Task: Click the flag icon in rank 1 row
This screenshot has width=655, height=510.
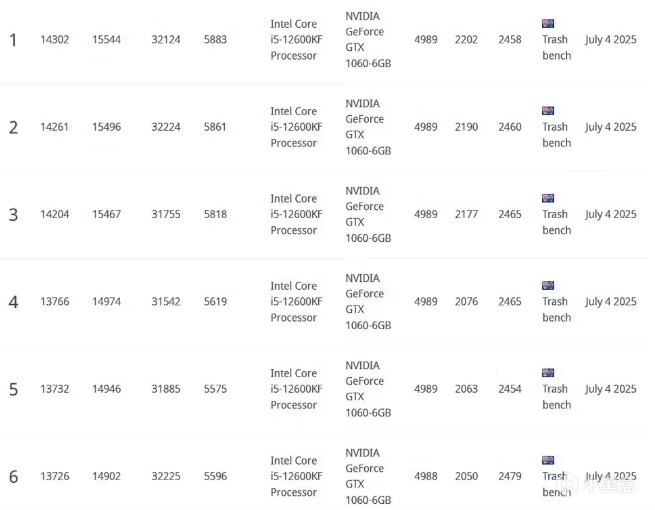Action: coord(548,24)
